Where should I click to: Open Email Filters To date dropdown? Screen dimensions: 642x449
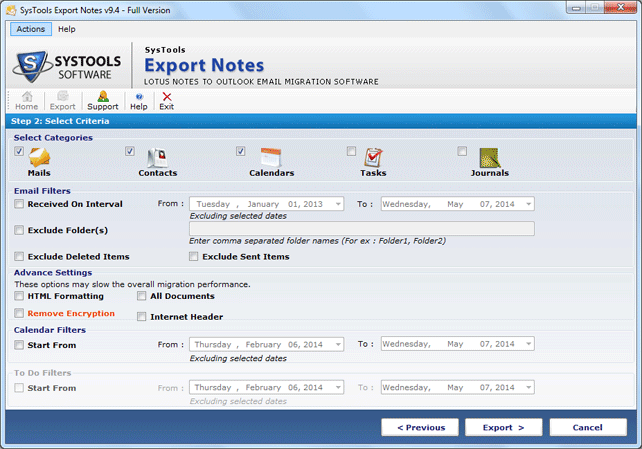click(529, 204)
